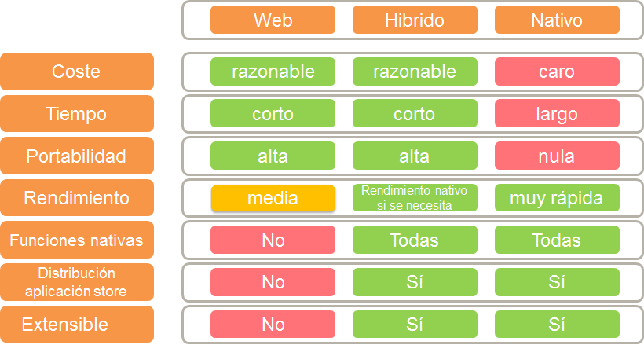644x345 pixels.
Task: Click the Extensible row label
Action: (x=76, y=325)
